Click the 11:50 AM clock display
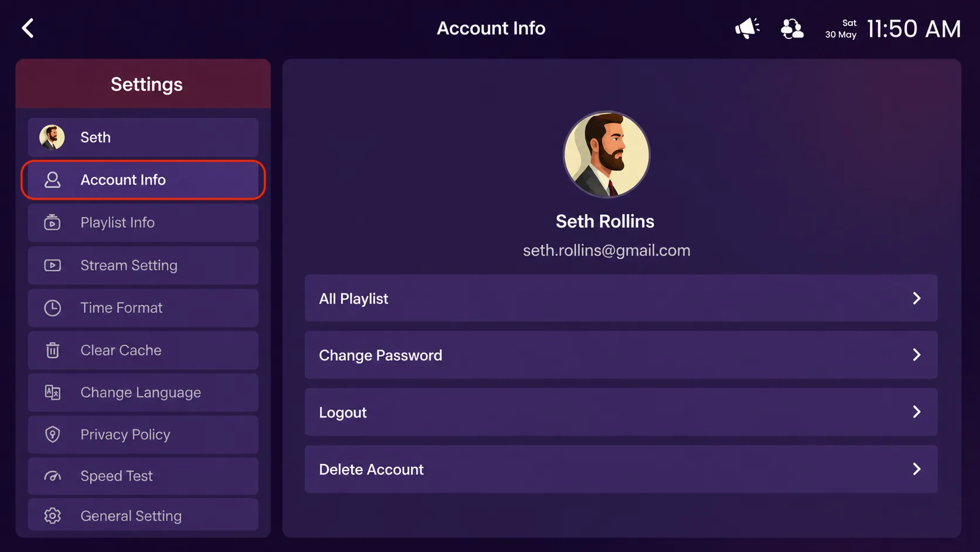 (914, 29)
